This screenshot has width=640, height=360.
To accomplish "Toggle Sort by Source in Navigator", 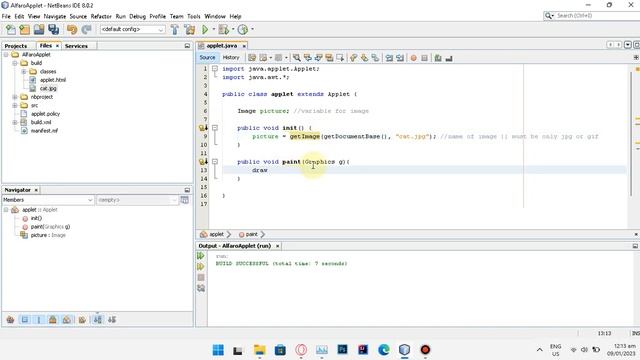I will click(112, 320).
